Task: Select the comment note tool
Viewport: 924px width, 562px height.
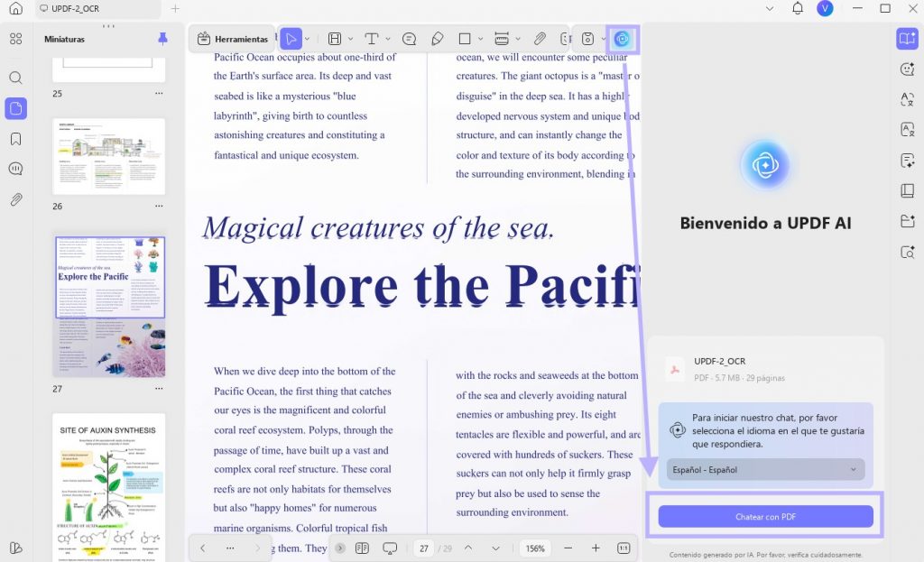Action: [409, 39]
